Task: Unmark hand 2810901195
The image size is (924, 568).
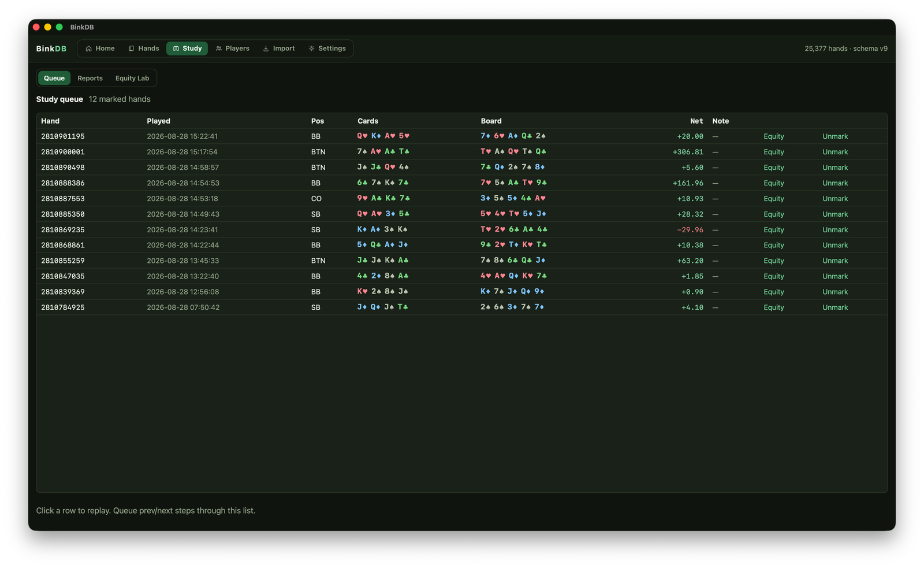Action: coord(835,136)
